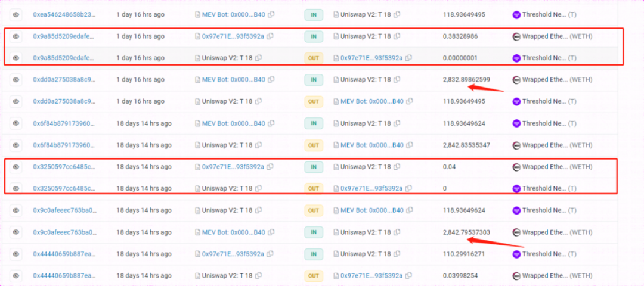Click eye icon for transaction 0xea546248658b23
The width and height of the screenshot is (644, 286).
pyautogui.click(x=16, y=14)
